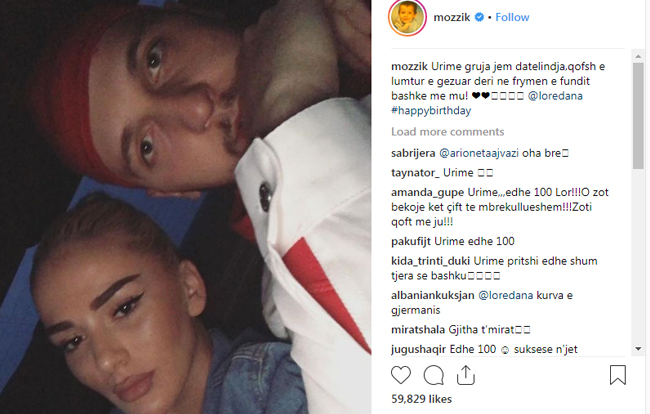
Task: Load more comments on the post
Action: click(448, 132)
